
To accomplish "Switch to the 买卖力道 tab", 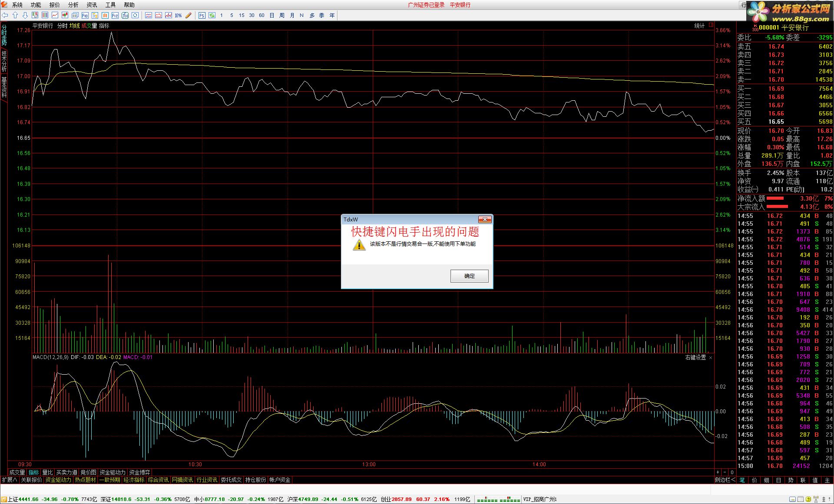I will 66,472.
